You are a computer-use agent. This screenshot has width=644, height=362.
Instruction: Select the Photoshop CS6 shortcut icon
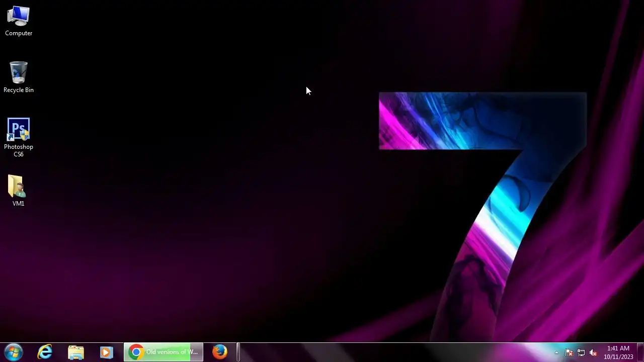[x=19, y=138]
